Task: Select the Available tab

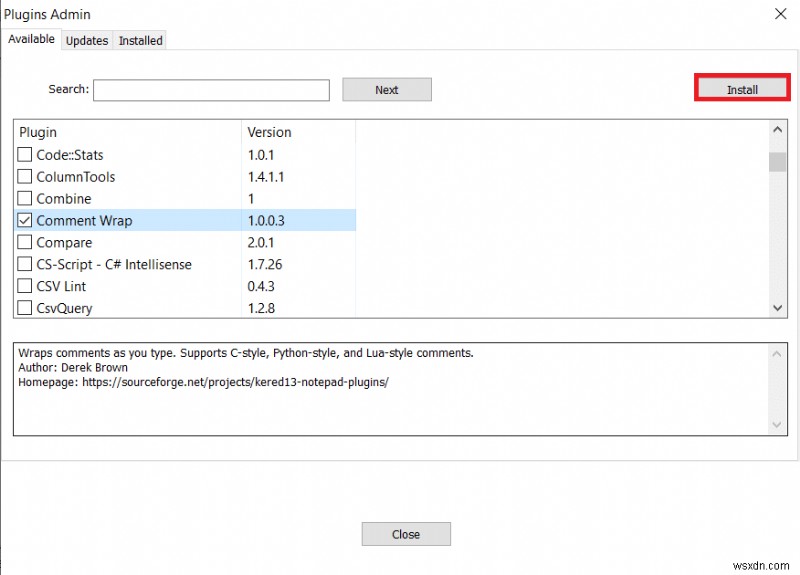Action: tap(31, 39)
